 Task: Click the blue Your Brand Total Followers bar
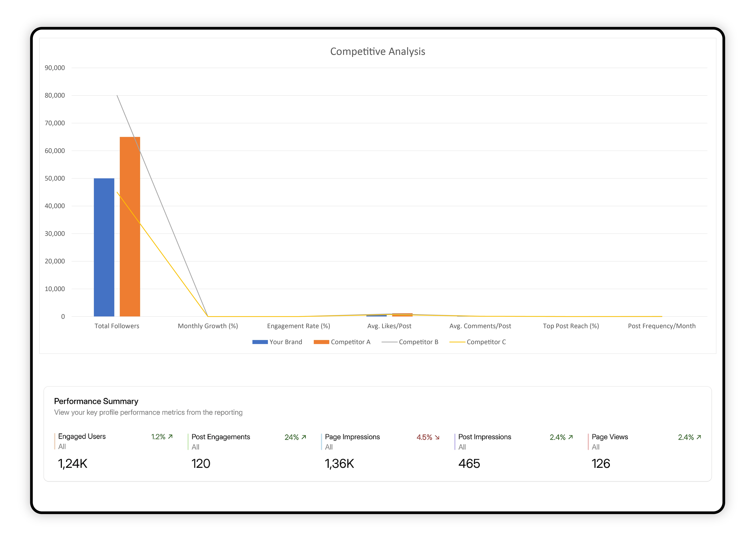pyautogui.click(x=104, y=247)
